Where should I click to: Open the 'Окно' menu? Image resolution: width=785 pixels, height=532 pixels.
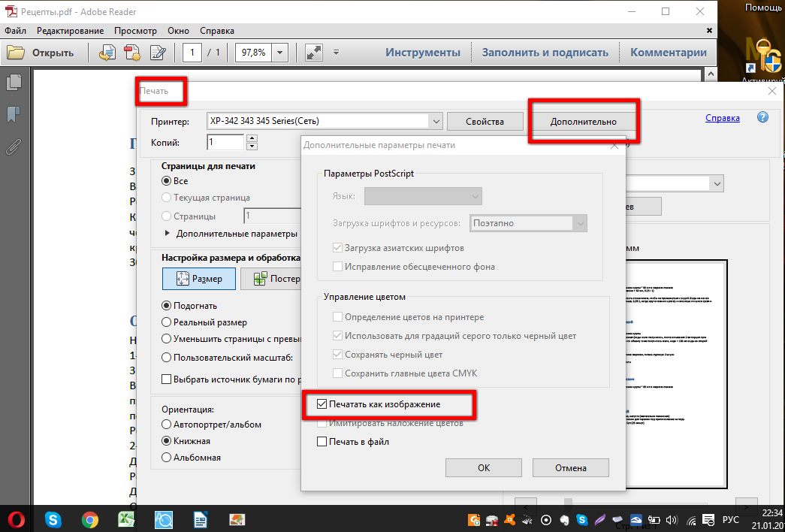[178, 31]
